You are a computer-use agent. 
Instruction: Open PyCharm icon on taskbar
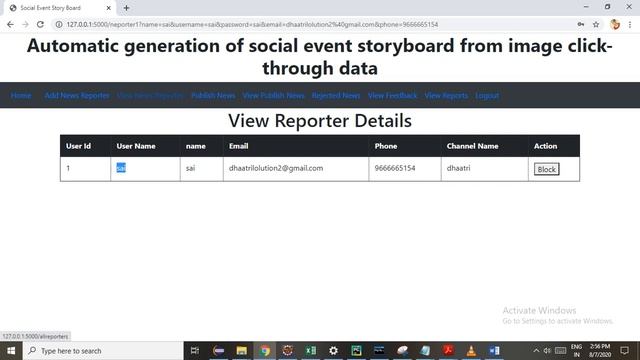[356, 351]
